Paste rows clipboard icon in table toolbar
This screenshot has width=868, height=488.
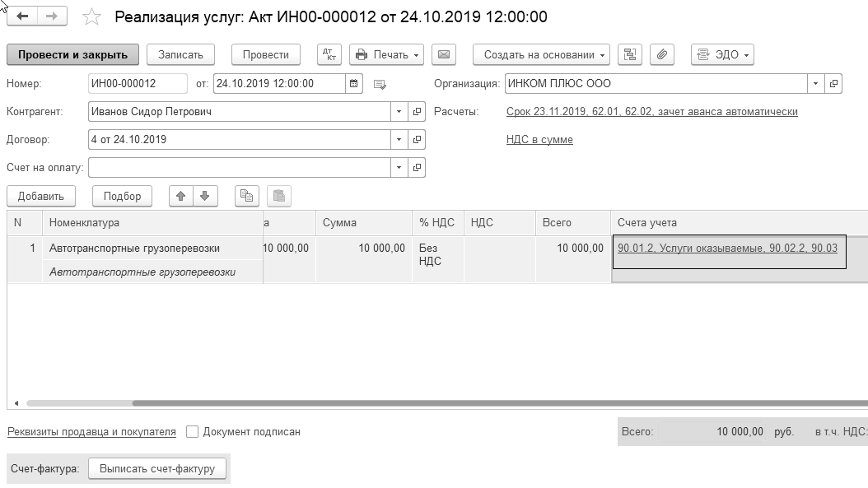click(x=279, y=196)
